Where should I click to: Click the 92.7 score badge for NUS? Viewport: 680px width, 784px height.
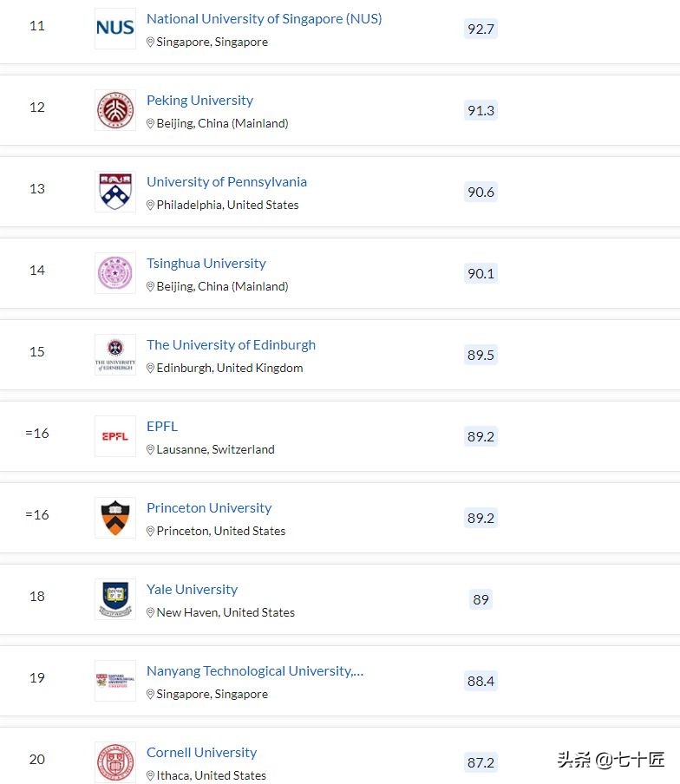481,29
